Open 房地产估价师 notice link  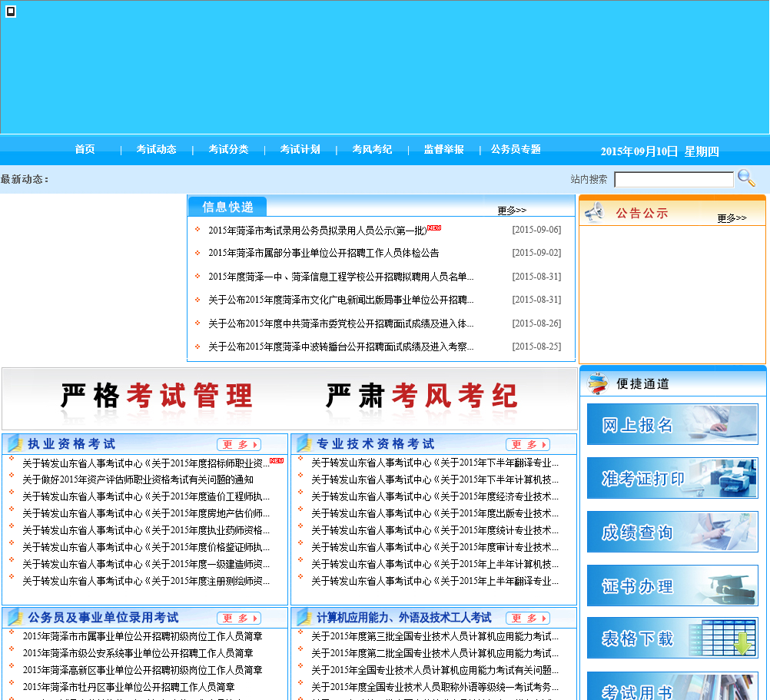tap(146, 513)
